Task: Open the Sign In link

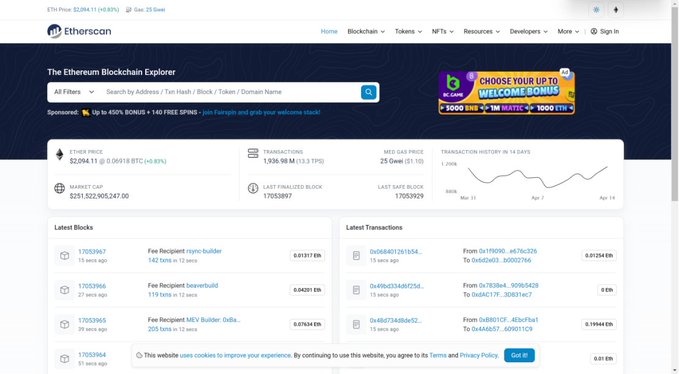Action: point(605,31)
